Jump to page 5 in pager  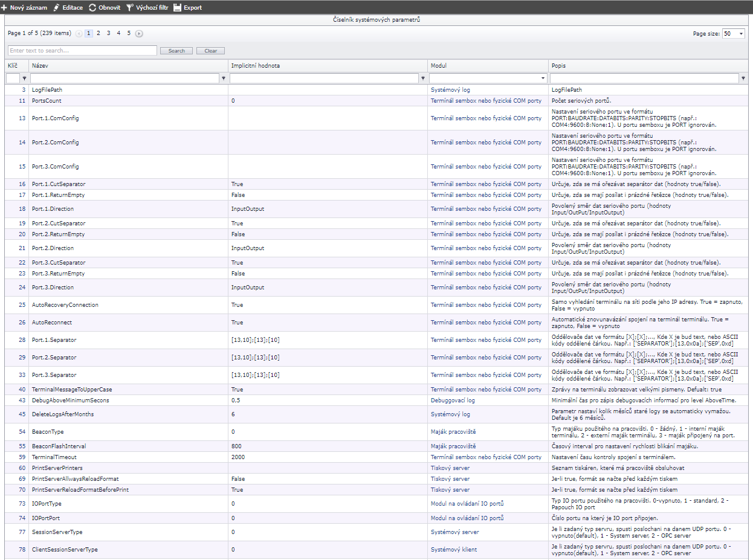(129, 33)
